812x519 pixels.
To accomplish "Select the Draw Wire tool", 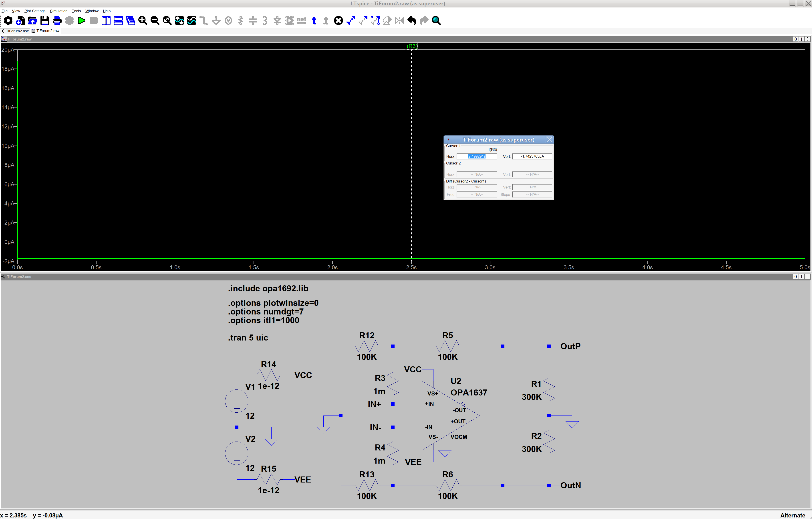I will [204, 20].
